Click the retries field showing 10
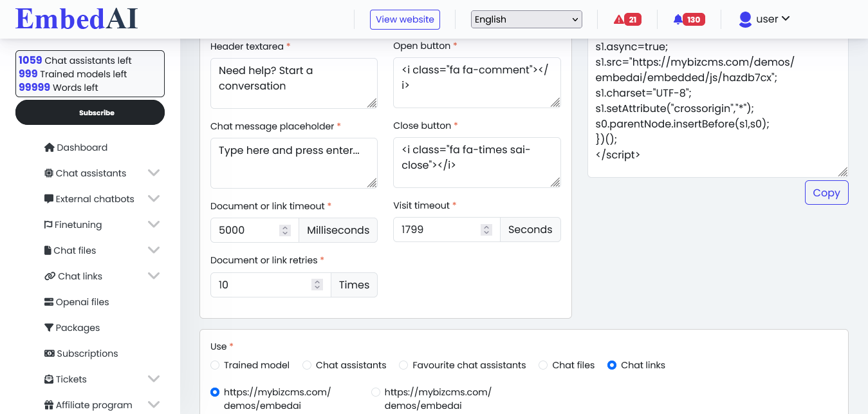This screenshot has width=868, height=414. pos(271,285)
